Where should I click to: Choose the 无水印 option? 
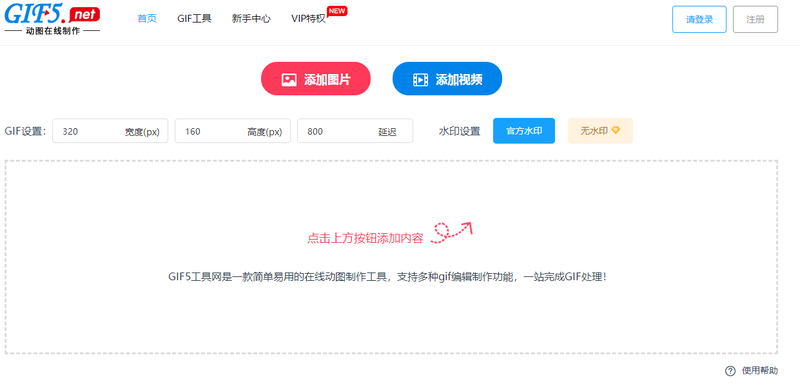pyautogui.click(x=601, y=131)
